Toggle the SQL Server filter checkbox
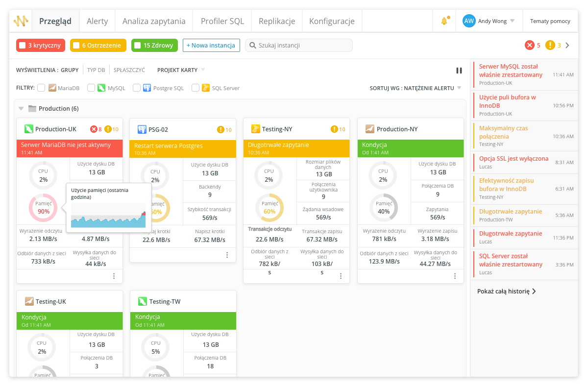 click(x=196, y=88)
